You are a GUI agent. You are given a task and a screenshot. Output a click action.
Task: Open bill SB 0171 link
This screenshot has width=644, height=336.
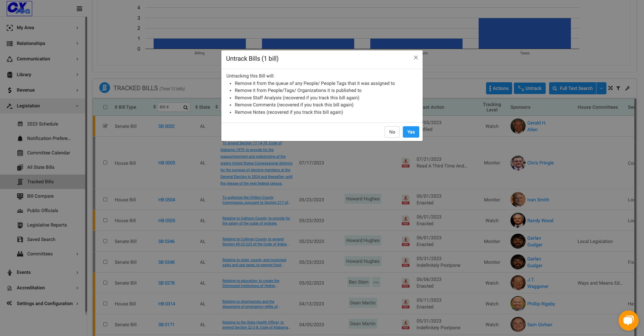click(166, 325)
